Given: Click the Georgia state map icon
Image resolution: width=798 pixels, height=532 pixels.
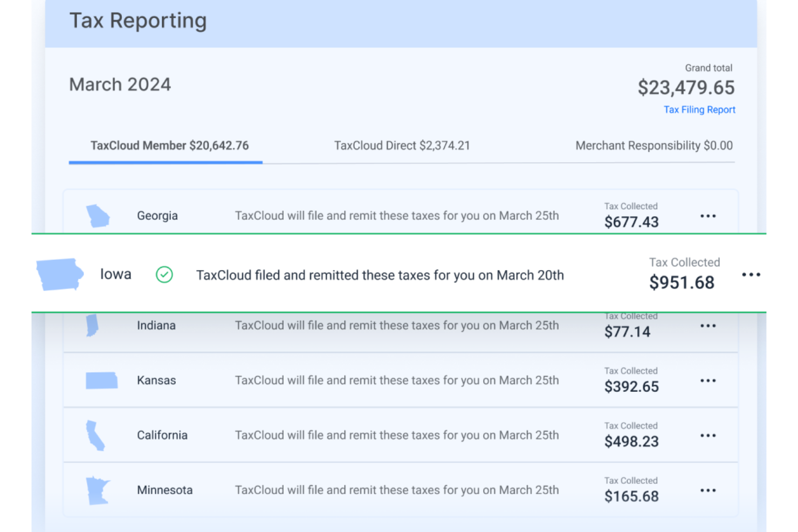Looking at the screenshot, I should pos(98,216).
